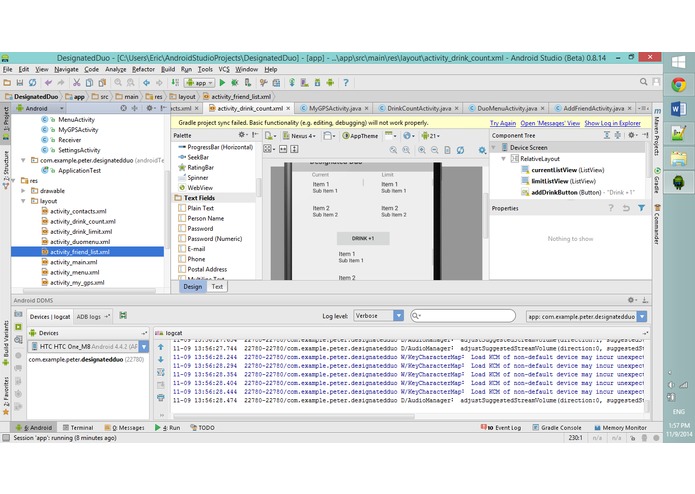Open the Refactor menu
The image size is (695, 494).
point(143,70)
